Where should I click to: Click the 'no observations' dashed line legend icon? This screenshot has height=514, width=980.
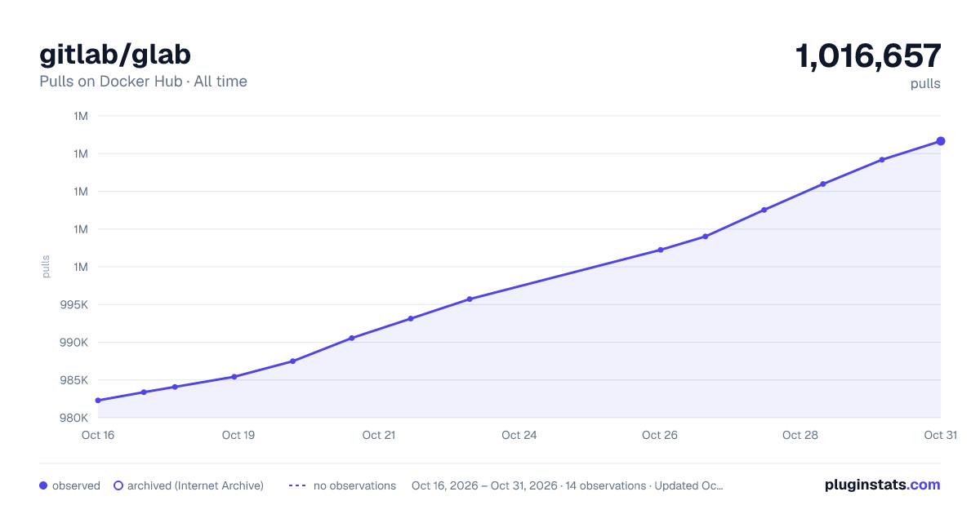point(297,485)
